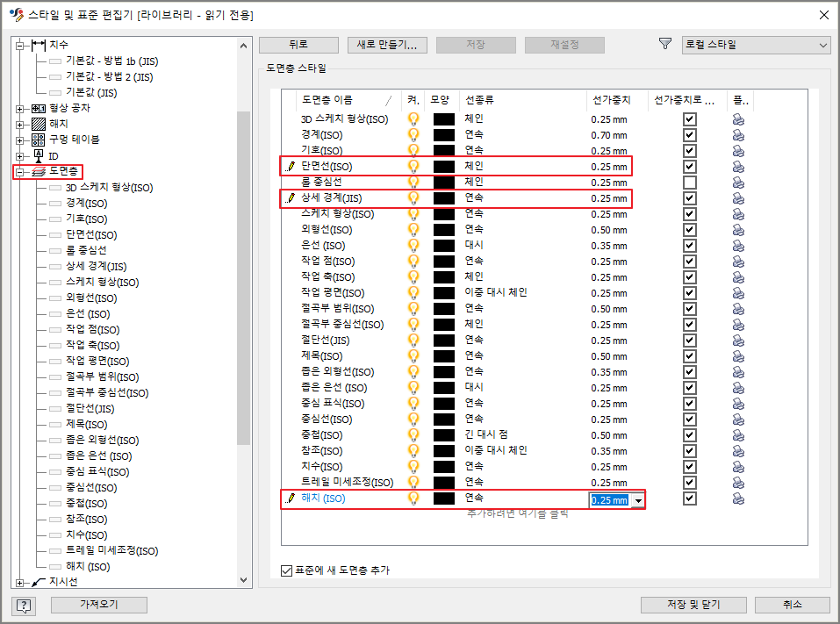Toggle lineweight scale checkbox for 외형선(ISO)
Viewport: 840px width, 624px height.
coord(689,230)
